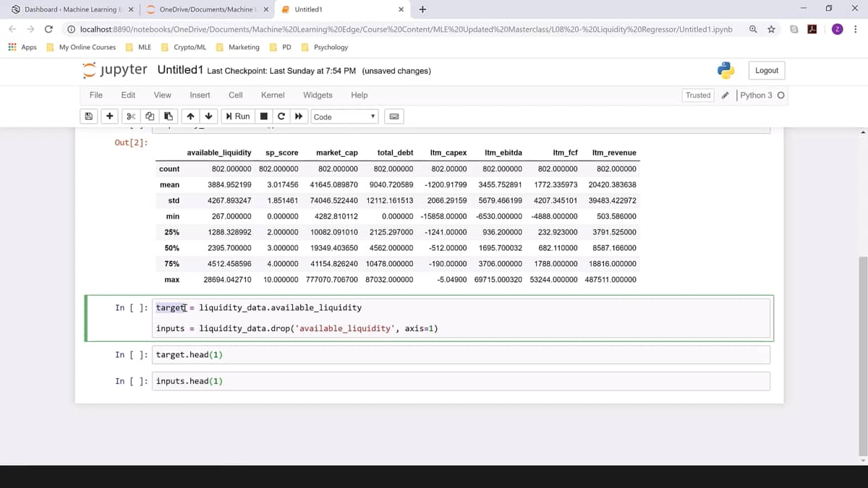
Task: Open the Kernel menu
Action: [x=273, y=95]
